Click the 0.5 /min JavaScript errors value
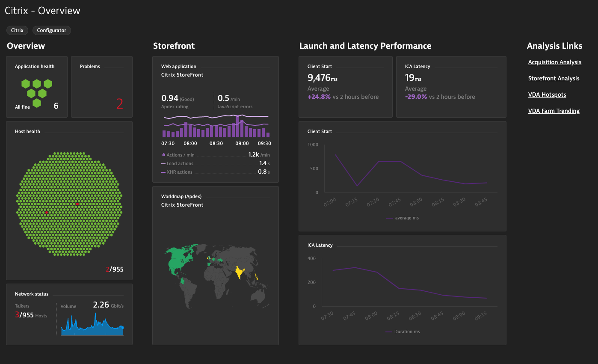The height and width of the screenshot is (364, 598). [x=229, y=98]
